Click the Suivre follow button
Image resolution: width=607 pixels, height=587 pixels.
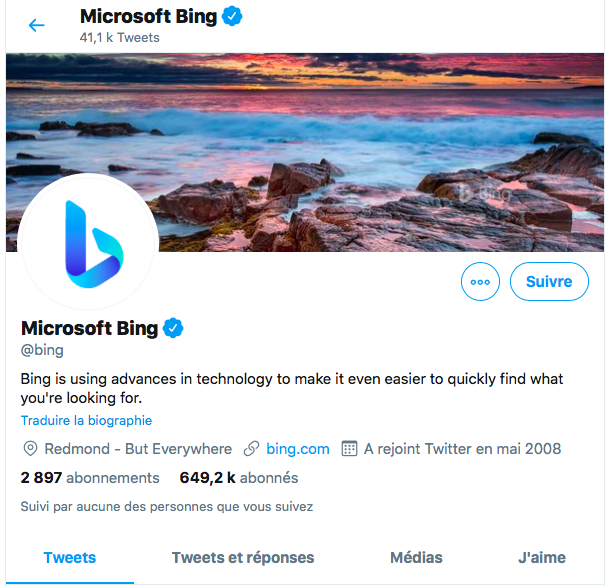[549, 282]
